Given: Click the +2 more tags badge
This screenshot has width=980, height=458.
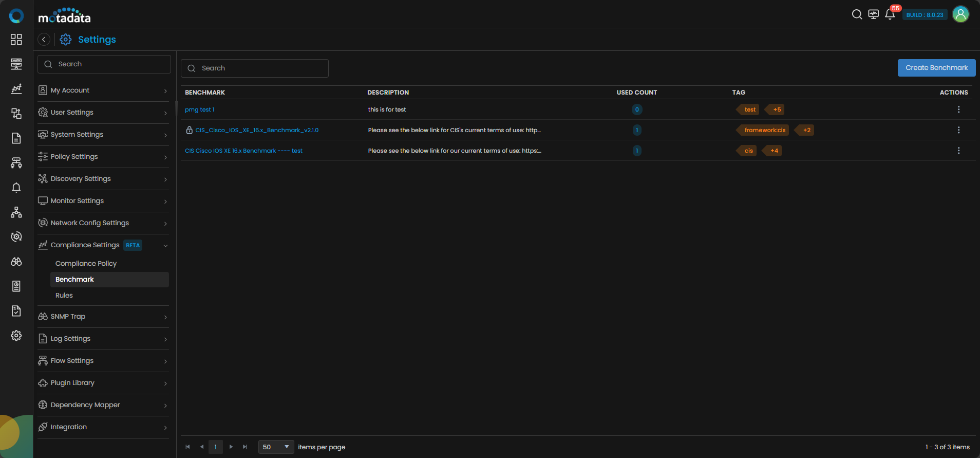Looking at the screenshot, I should coord(805,130).
